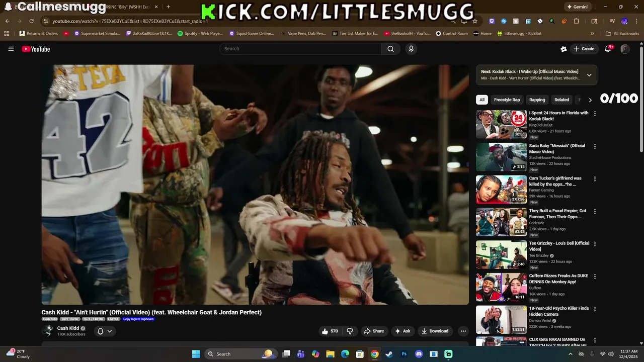Select the Related filter chip
Screen dimensions: 644x362
click(561, 100)
